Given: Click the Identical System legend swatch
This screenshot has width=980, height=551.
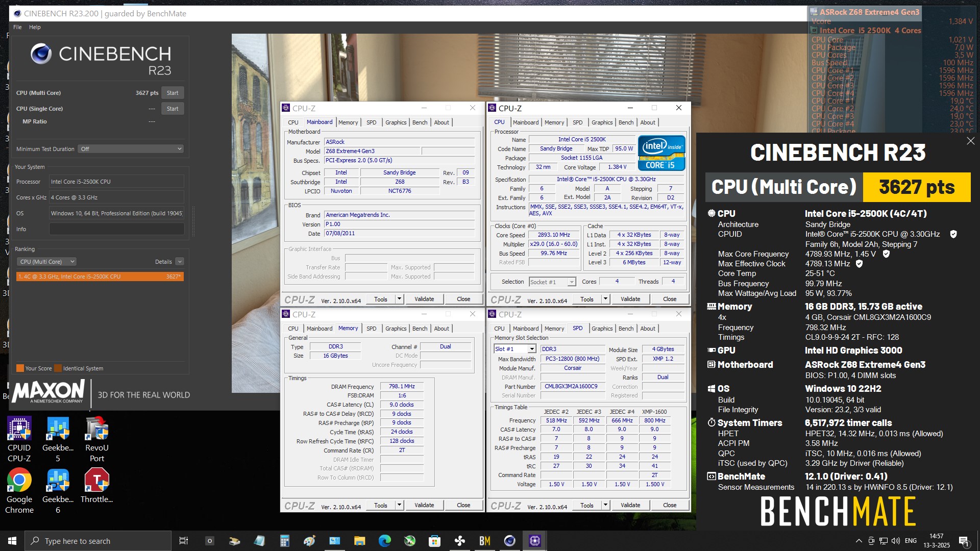Looking at the screenshot, I should pos(58,368).
